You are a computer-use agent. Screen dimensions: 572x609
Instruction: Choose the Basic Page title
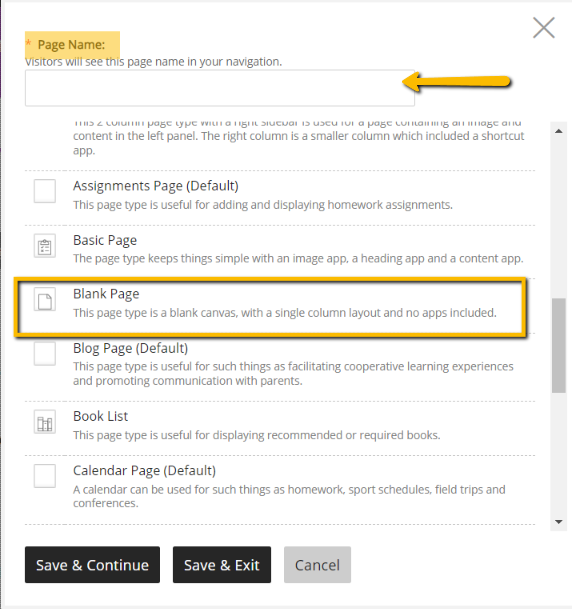(105, 240)
